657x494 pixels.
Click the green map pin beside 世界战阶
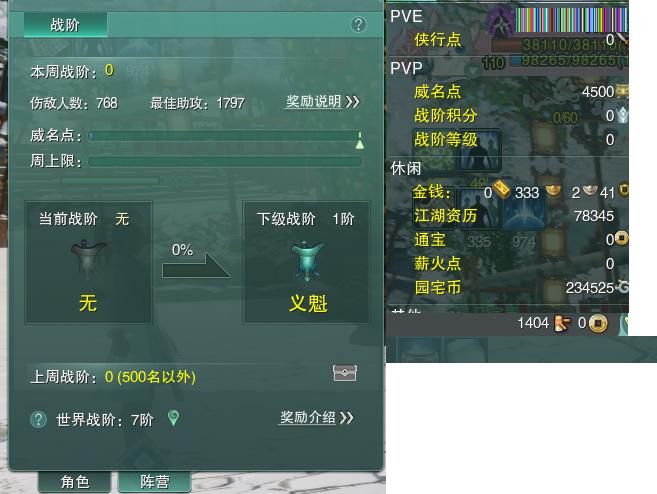[173, 418]
